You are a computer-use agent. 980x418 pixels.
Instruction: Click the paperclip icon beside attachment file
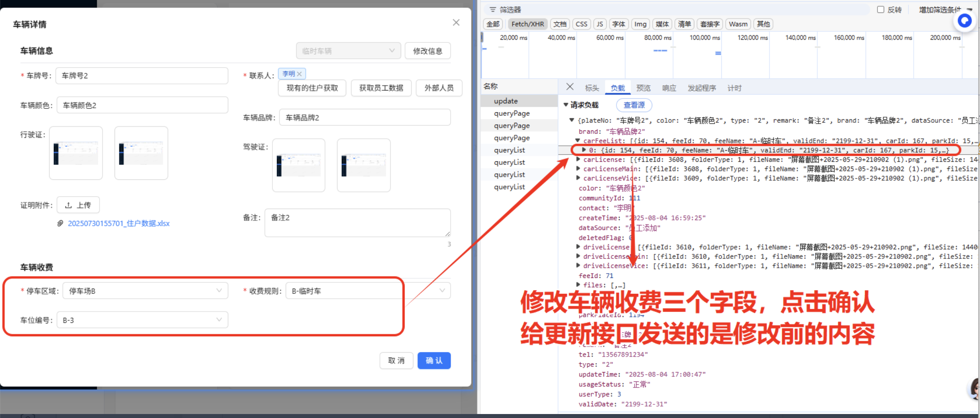click(60, 224)
